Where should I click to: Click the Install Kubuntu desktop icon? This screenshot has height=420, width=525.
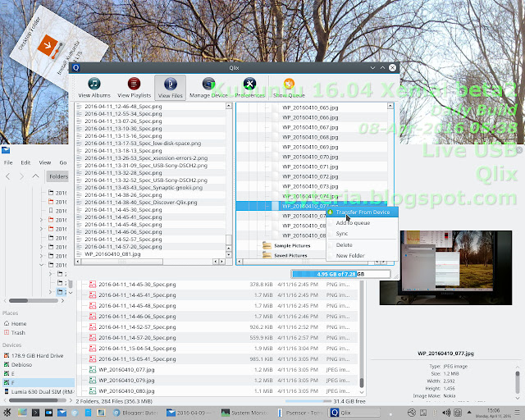pyautogui.click(x=49, y=47)
